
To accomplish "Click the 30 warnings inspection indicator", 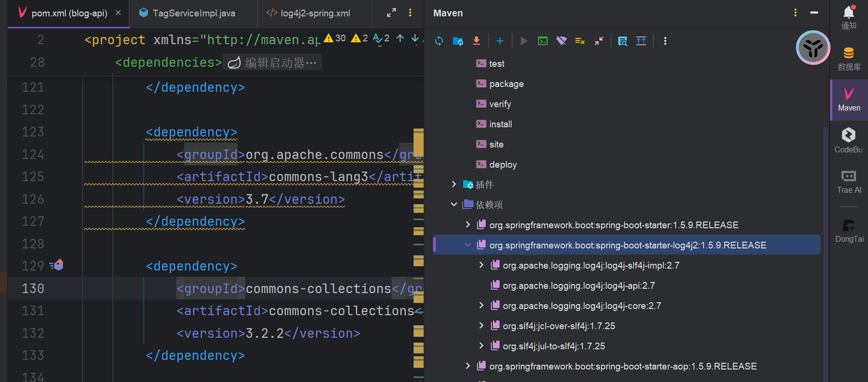I will 335,38.
